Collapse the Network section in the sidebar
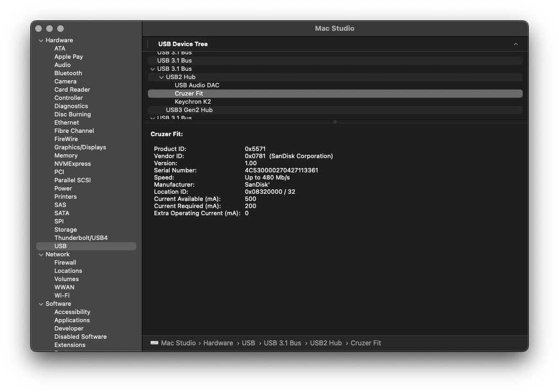The width and height of the screenshot is (559, 392). [x=41, y=254]
